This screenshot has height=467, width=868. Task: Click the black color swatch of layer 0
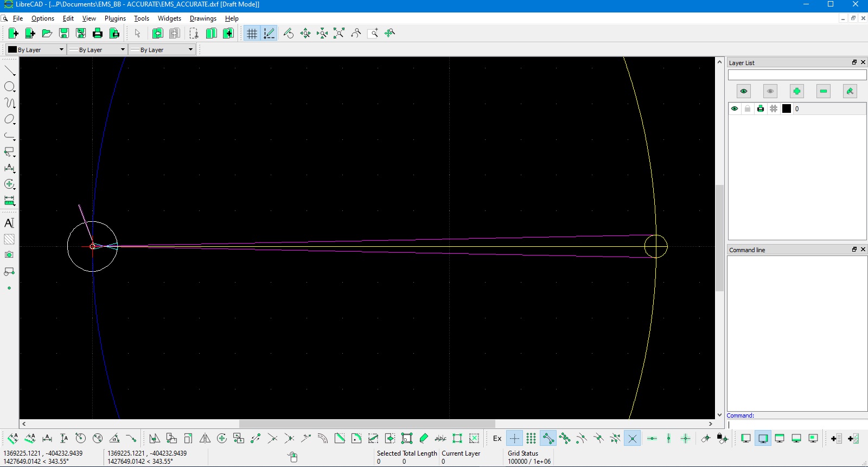pos(787,108)
